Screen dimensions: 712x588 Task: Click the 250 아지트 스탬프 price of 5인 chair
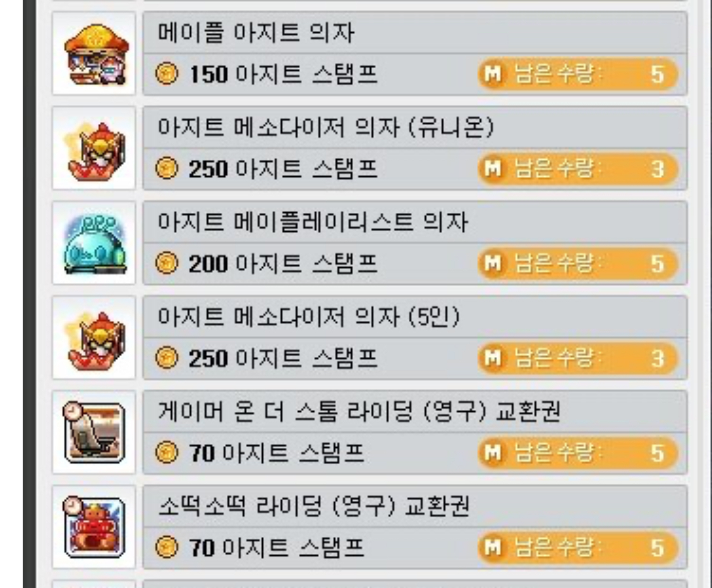click(283, 358)
